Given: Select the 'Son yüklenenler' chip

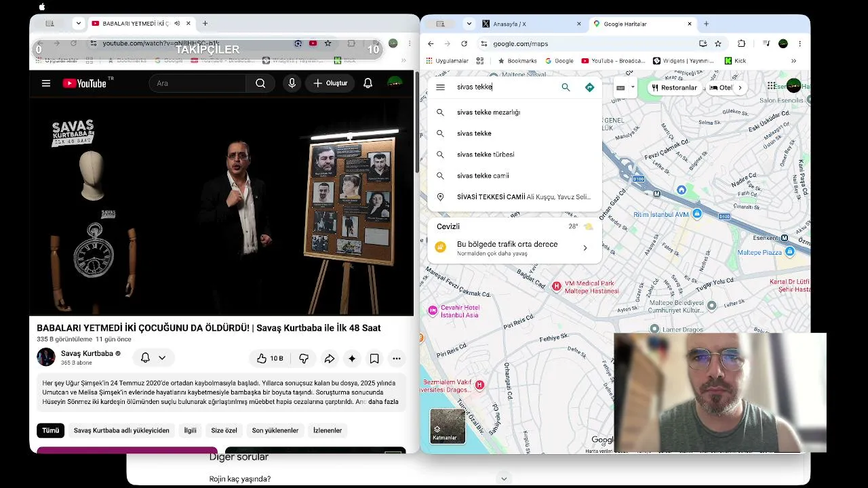Looking at the screenshot, I should pyautogui.click(x=275, y=430).
